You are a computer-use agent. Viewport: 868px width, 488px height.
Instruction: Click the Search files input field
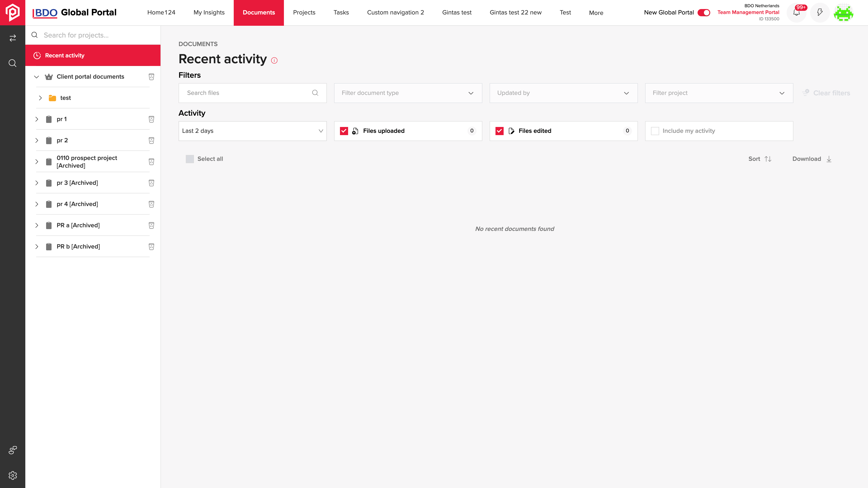[x=252, y=93]
